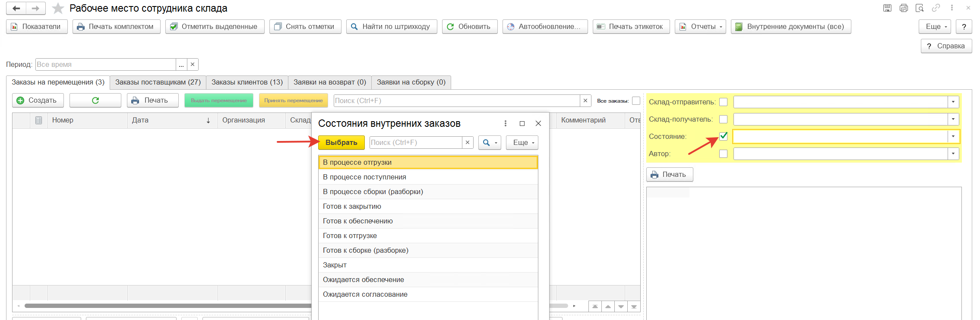This screenshot has height=320, width=980.
Task: Select the row Ожидается согласование
Action: pyautogui.click(x=428, y=294)
